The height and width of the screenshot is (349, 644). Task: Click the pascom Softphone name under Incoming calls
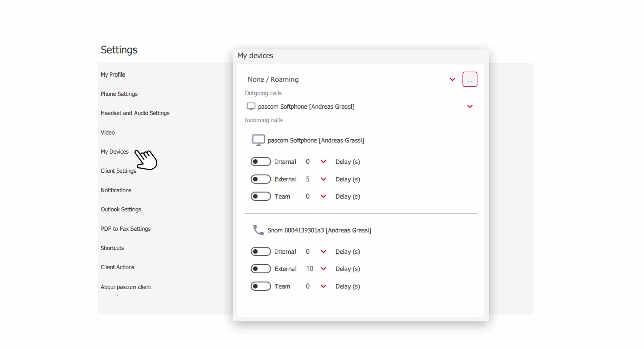pos(316,141)
